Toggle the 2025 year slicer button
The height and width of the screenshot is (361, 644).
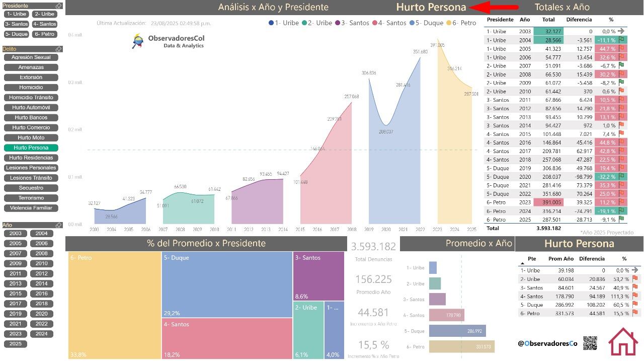point(16,344)
